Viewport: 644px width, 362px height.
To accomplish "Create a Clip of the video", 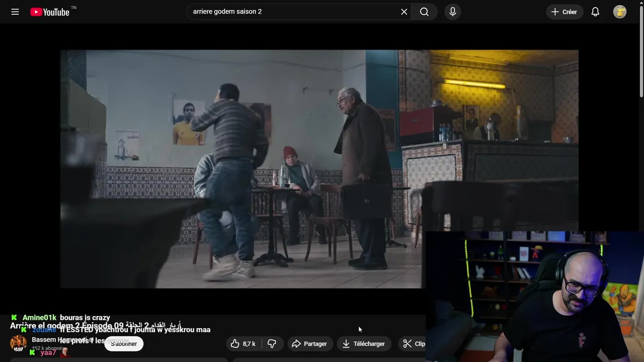I will [414, 344].
